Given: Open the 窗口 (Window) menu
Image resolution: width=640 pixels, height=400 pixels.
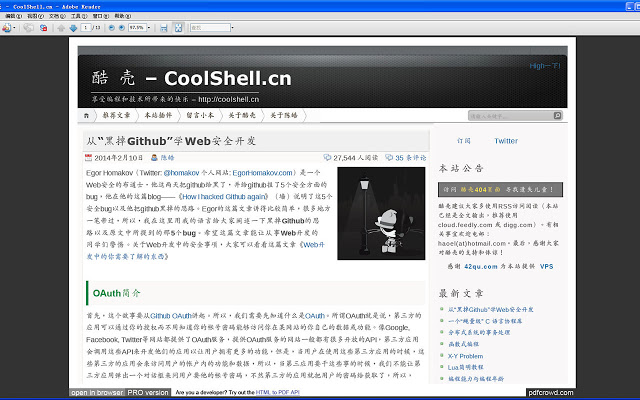Looking at the screenshot, I should point(101,16).
